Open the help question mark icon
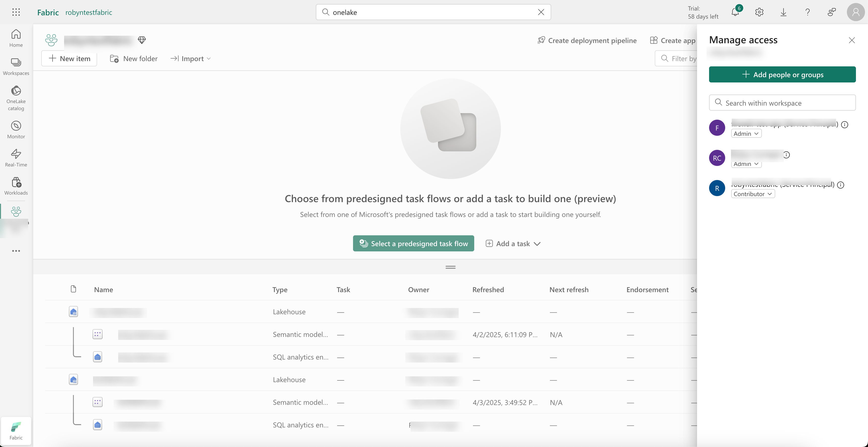This screenshot has width=868, height=447. click(807, 12)
